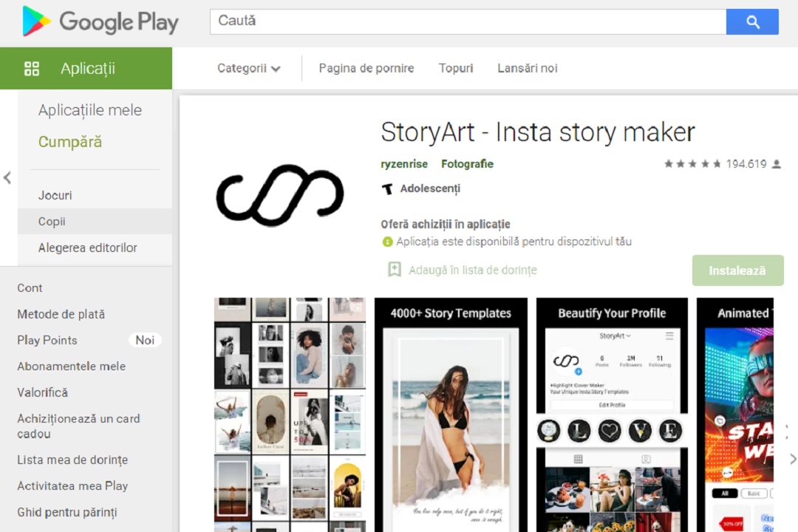Open Alegerea editorilor

click(87, 248)
